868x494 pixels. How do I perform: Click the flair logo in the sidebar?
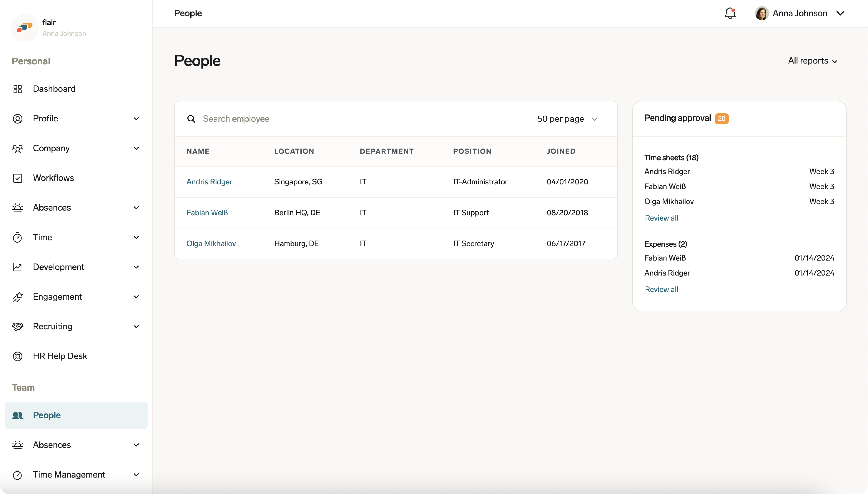point(24,27)
